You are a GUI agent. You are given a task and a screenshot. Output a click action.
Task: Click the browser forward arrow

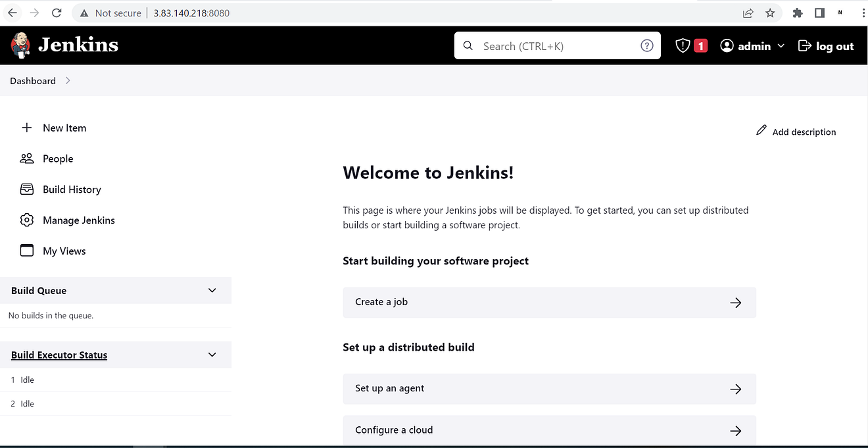coord(34,12)
